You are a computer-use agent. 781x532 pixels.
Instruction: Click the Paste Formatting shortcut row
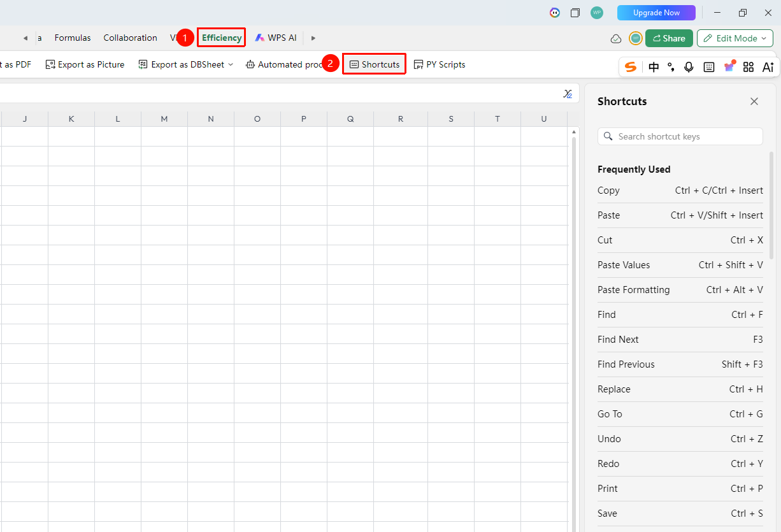(680, 290)
